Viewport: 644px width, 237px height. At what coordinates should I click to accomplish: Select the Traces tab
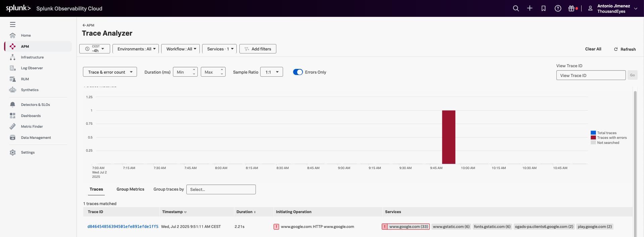point(96,189)
